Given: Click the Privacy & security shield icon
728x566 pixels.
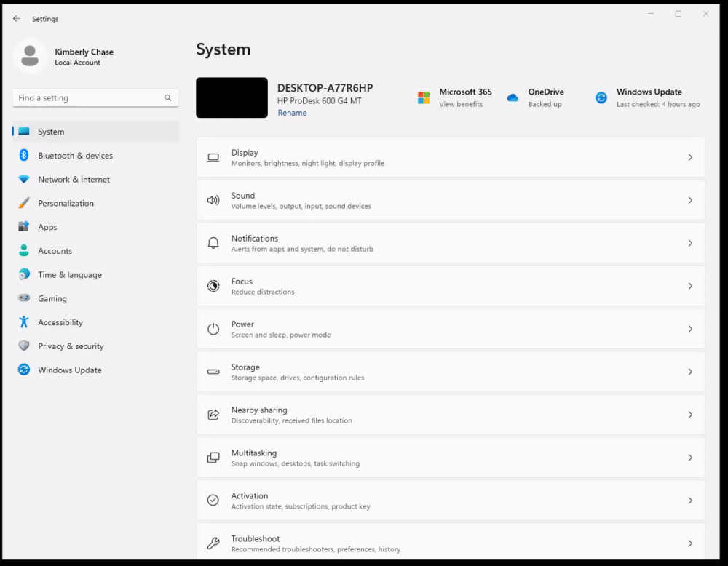Looking at the screenshot, I should point(24,346).
